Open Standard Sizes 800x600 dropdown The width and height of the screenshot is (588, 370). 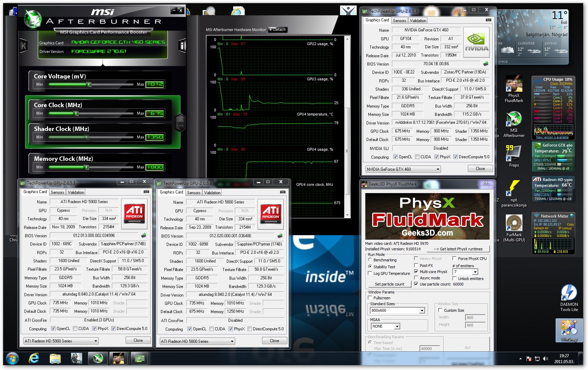point(398,311)
